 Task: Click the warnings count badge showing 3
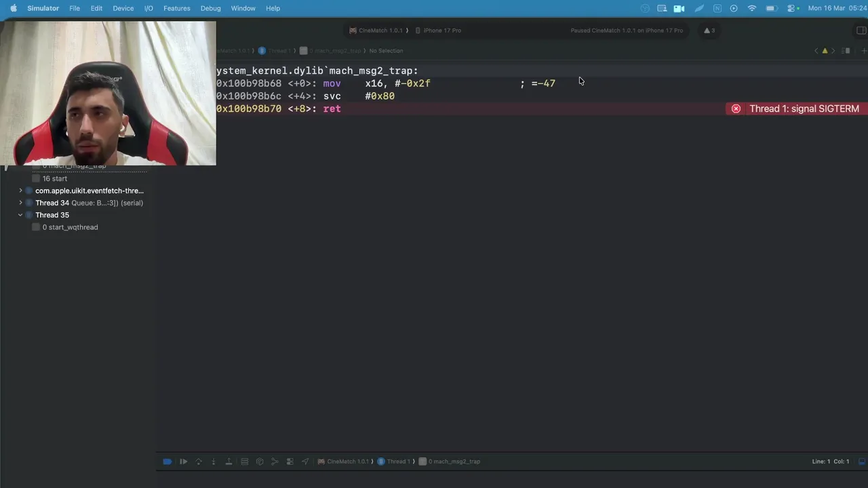point(709,30)
